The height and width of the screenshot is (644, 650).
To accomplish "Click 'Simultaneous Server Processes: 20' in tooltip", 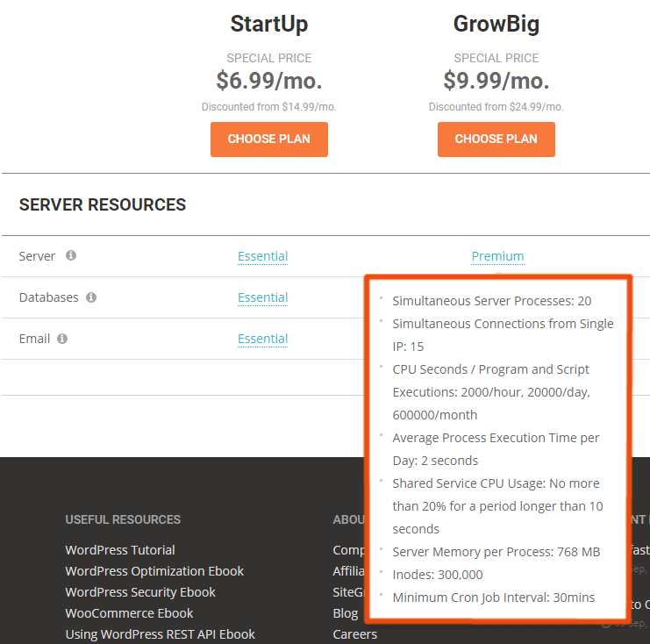I will (x=491, y=301).
